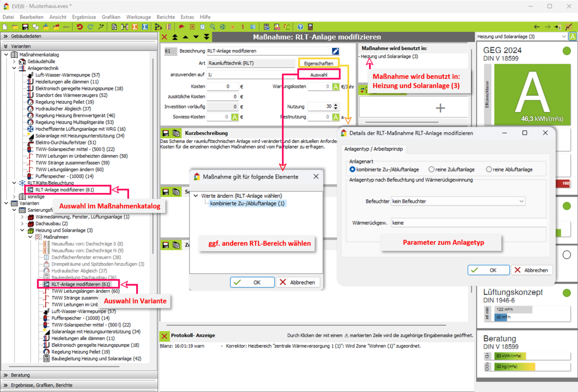Click the Bezeichnung text field
This screenshot has width=578, height=392.
click(x=268, y=51)
